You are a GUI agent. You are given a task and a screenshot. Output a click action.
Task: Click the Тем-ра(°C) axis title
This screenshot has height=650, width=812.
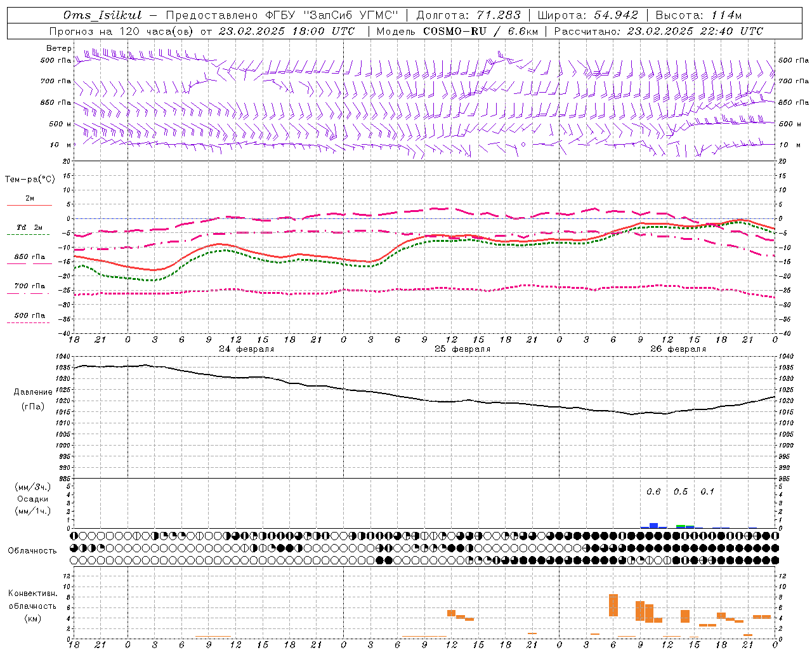[30, 179]
